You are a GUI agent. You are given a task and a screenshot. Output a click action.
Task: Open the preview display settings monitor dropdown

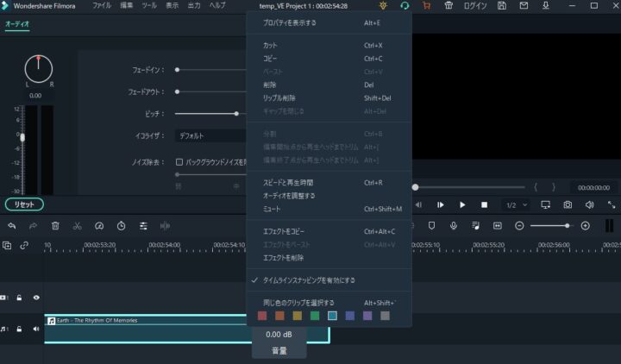pyautogui.click(x=546, y=204)
